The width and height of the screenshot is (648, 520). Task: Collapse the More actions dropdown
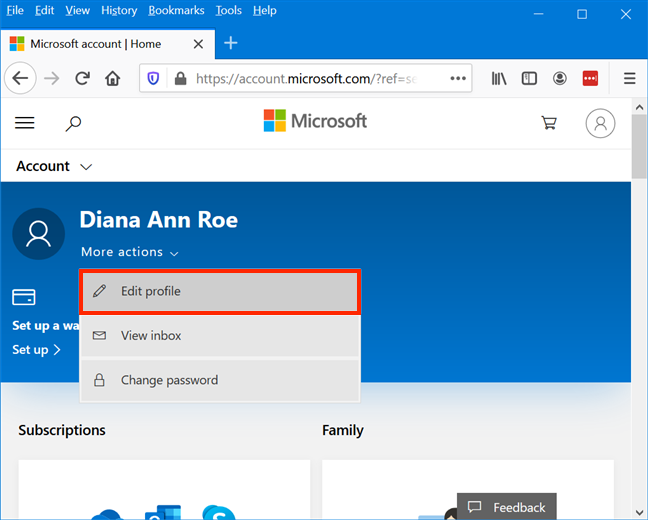(130, 252)
